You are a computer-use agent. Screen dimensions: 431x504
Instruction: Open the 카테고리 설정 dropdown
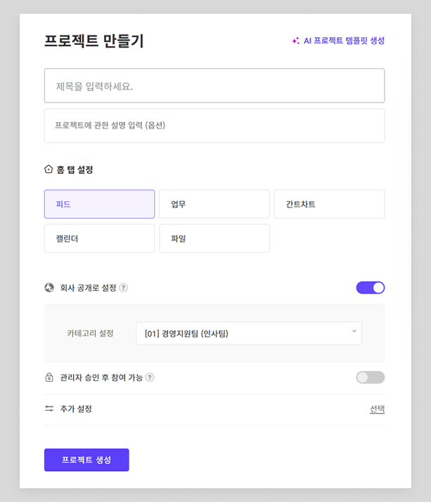(249, 333)
